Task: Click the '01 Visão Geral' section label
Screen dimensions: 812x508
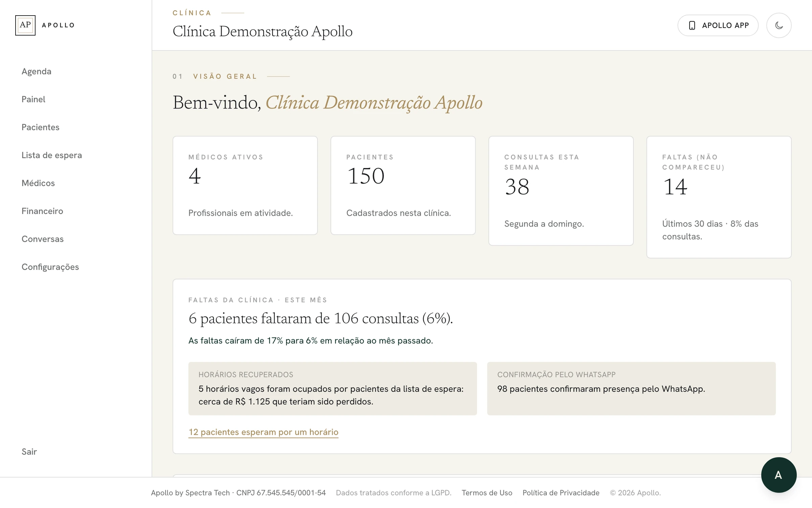Action: click(x=215, y=77)
